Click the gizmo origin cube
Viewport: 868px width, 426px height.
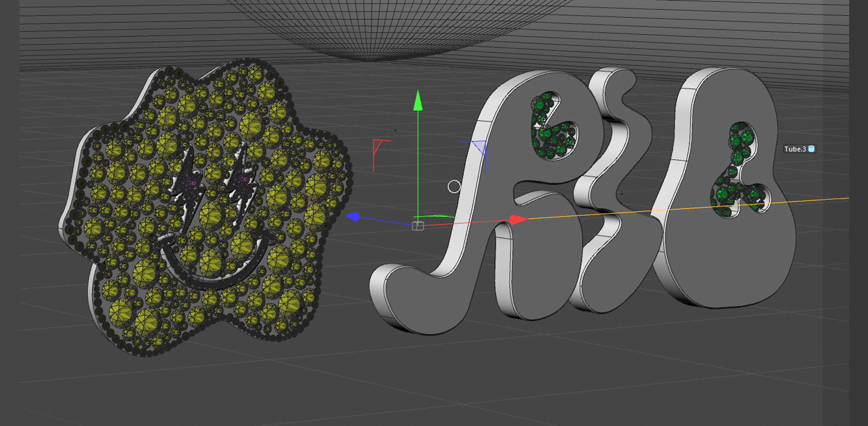418,226
